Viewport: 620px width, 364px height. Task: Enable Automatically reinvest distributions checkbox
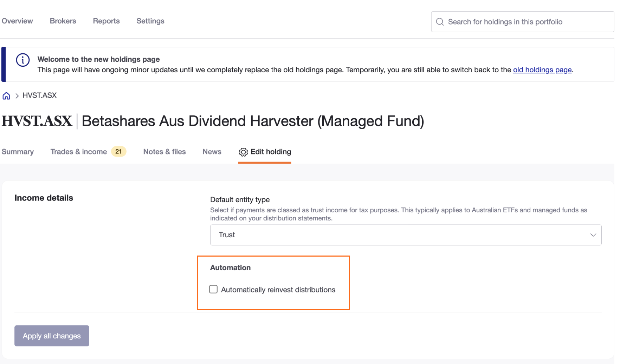[213, 289]
